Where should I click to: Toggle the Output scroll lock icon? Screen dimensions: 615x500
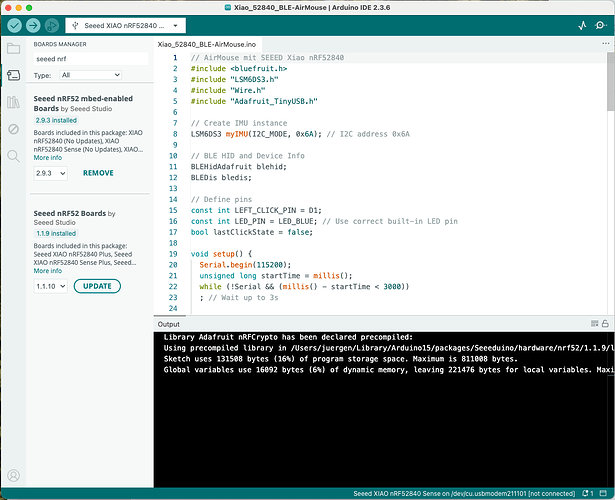pos(605,324)
